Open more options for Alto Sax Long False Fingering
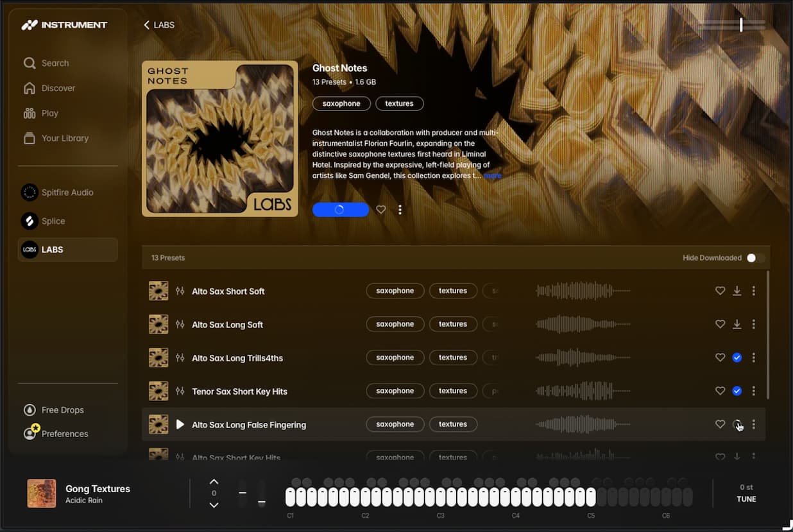Screen dimensions: 793x532 tap(754, 424)
